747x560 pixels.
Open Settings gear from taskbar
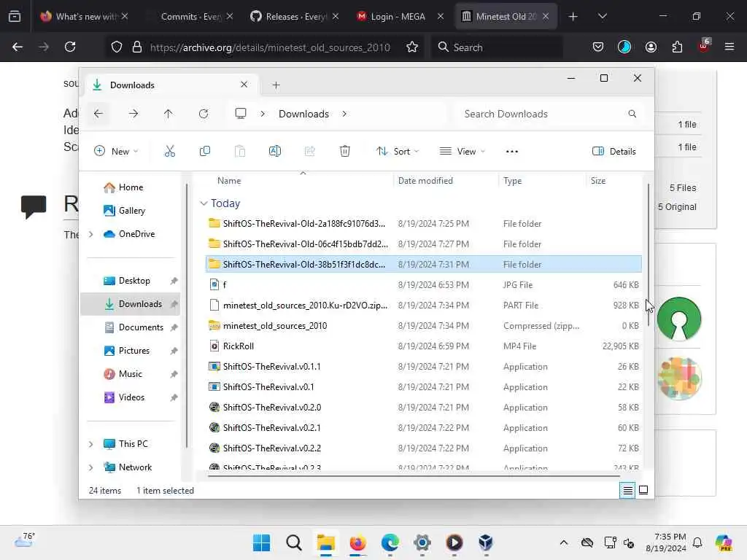(x=422, y=542)
